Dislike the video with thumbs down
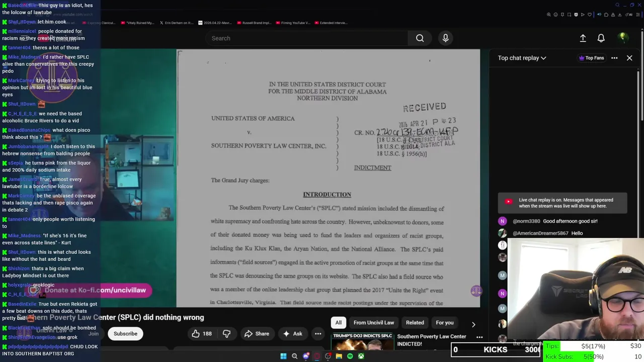The image size is (644, 362). pos(226,334)
